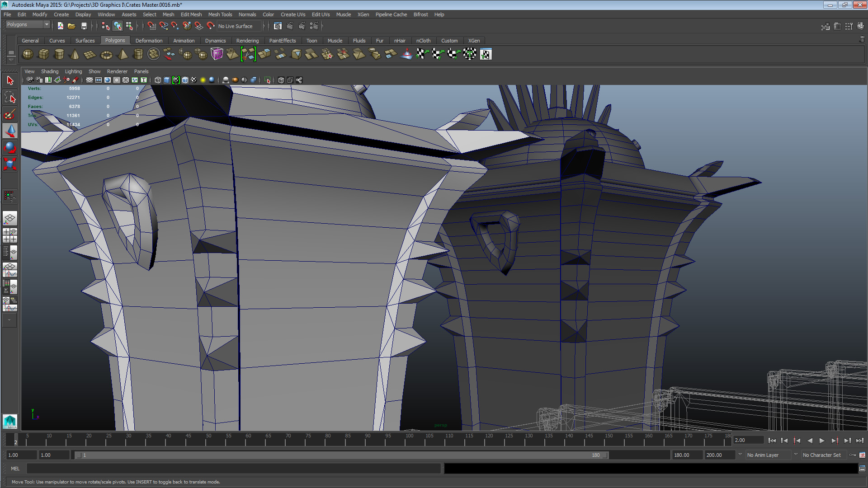Activate the Lasso select tool
This screenshot has width=868, height=488.
(x=10, y=97)
